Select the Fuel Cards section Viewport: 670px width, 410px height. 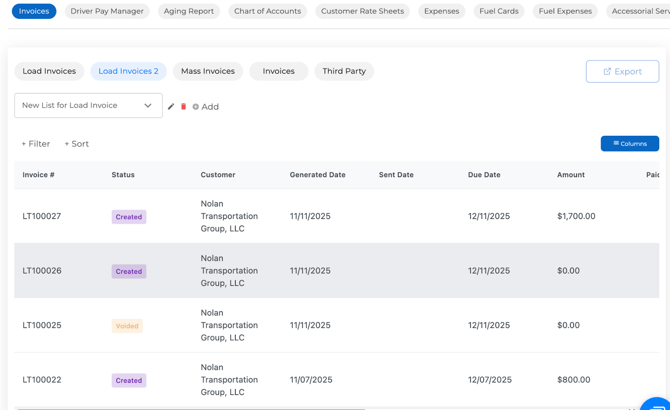(498, 11)
